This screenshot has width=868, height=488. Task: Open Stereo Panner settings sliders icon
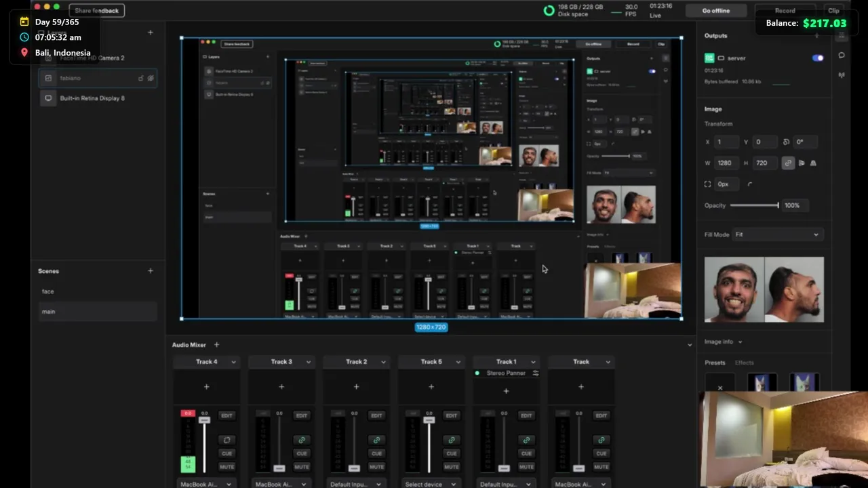click(536, 373)
